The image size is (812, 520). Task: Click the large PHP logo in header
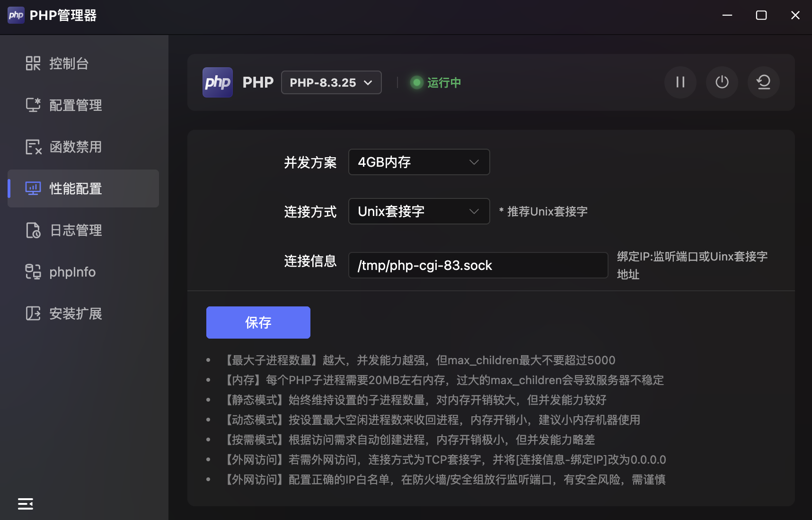(x=218, y=82)
